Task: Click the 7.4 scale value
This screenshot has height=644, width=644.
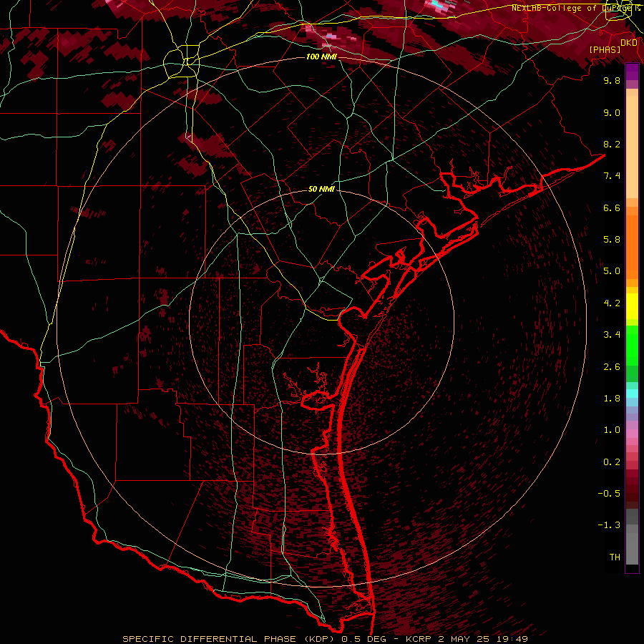Action: [x=612, y=176]
